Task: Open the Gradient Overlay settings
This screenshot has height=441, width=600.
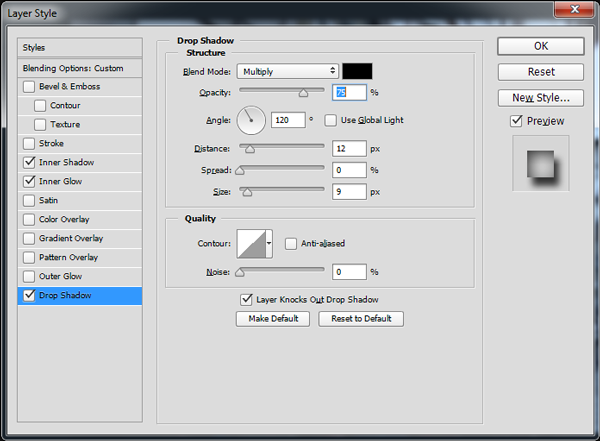Action: click(x=70, y=238)
